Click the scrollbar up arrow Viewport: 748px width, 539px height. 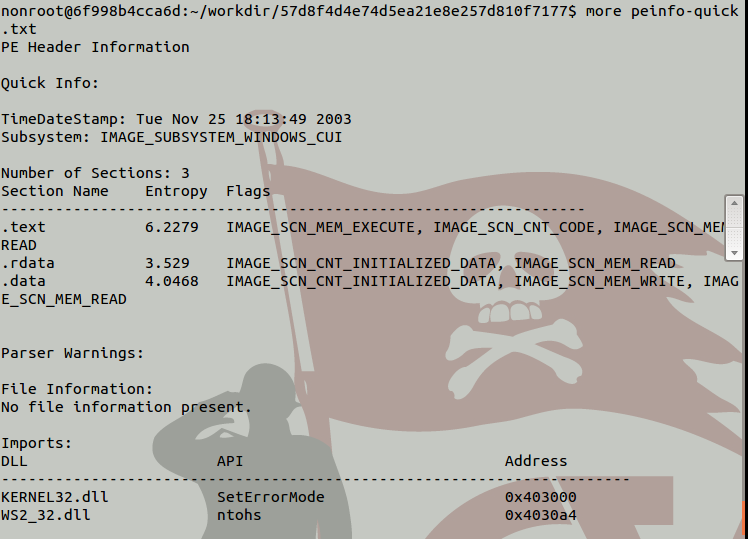tap(735, 205)
